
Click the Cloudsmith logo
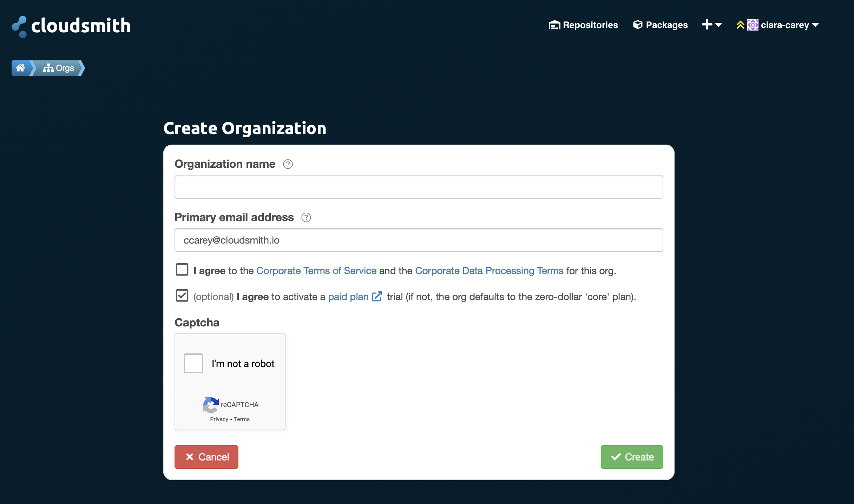pos(71,26)
